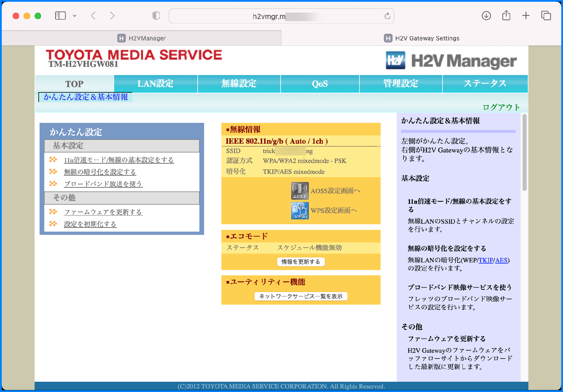The height and width of the screenshot is (392, 563).
Task: Click the H favicon on Gateway Settings tab
Action: pyautogui.click(x=388, y=38)
